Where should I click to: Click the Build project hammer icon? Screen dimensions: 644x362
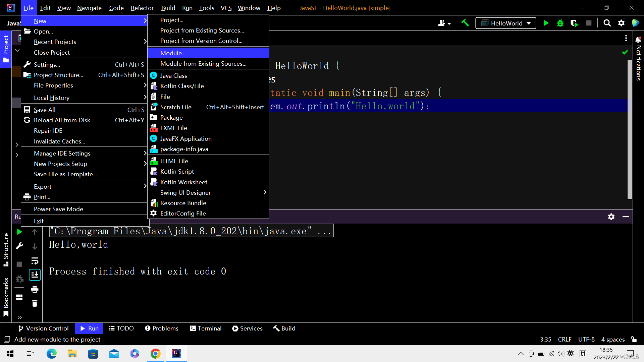tap(465, 23)
